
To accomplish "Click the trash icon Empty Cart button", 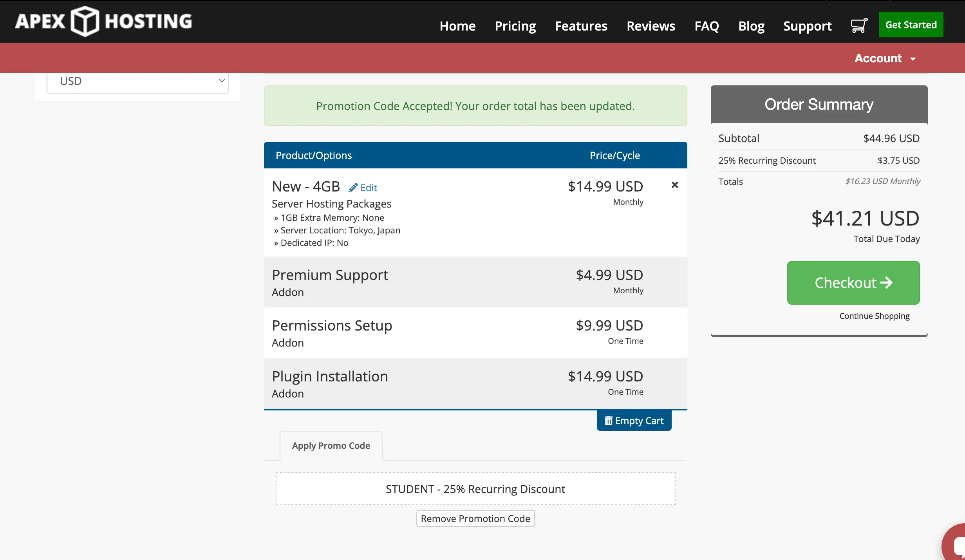I will point(634,421).
